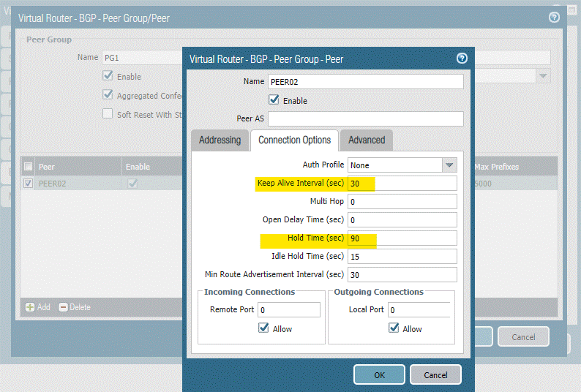Click the 5000 max prefixes cell

(515, 184)
